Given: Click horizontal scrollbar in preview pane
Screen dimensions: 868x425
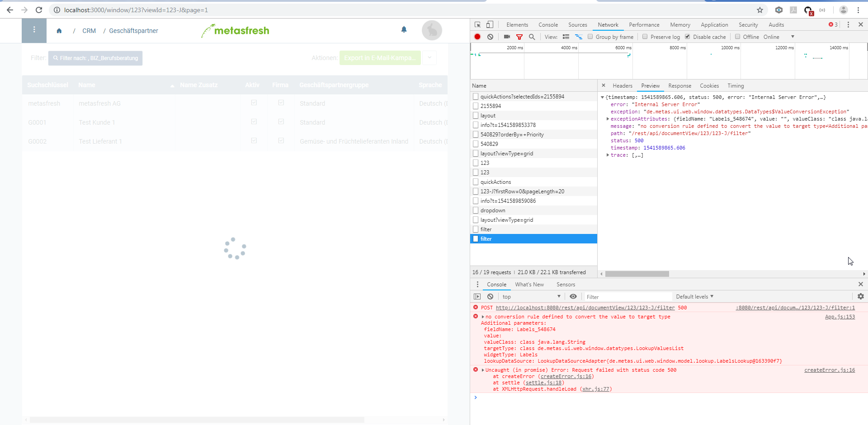Looking at the screenshot, I should tap(637, 274).
